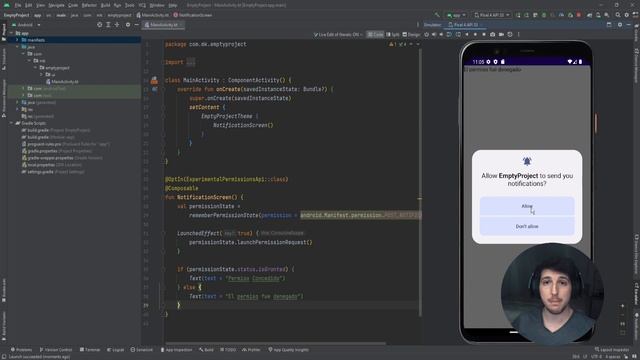640x360 pixels.
Task: Click the emulator home circle icon
Action: point(476,35)
